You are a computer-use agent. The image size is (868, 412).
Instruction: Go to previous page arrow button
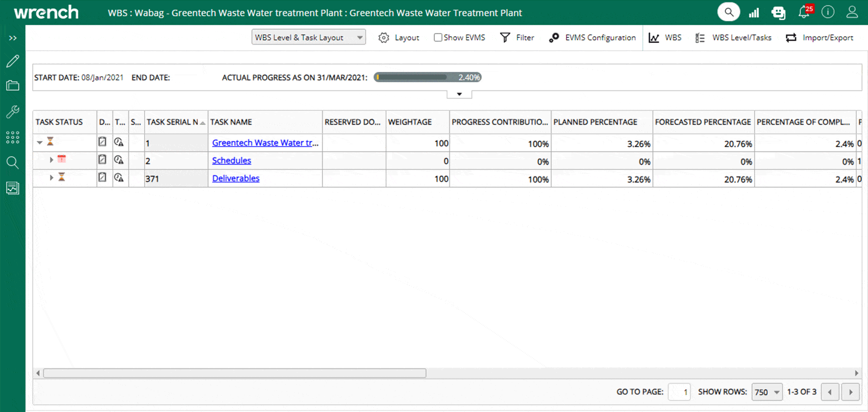click(830, 392)
